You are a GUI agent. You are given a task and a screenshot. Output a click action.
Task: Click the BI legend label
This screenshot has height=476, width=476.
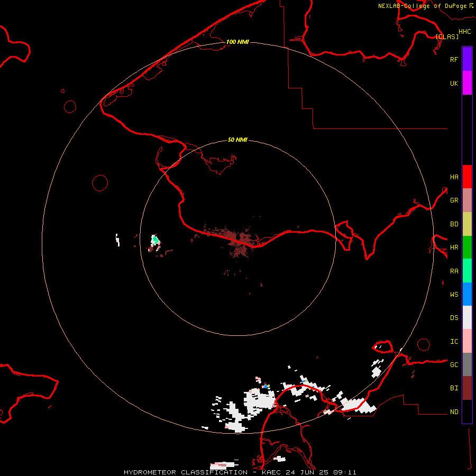pyautogui.click(x=454, y=388)
